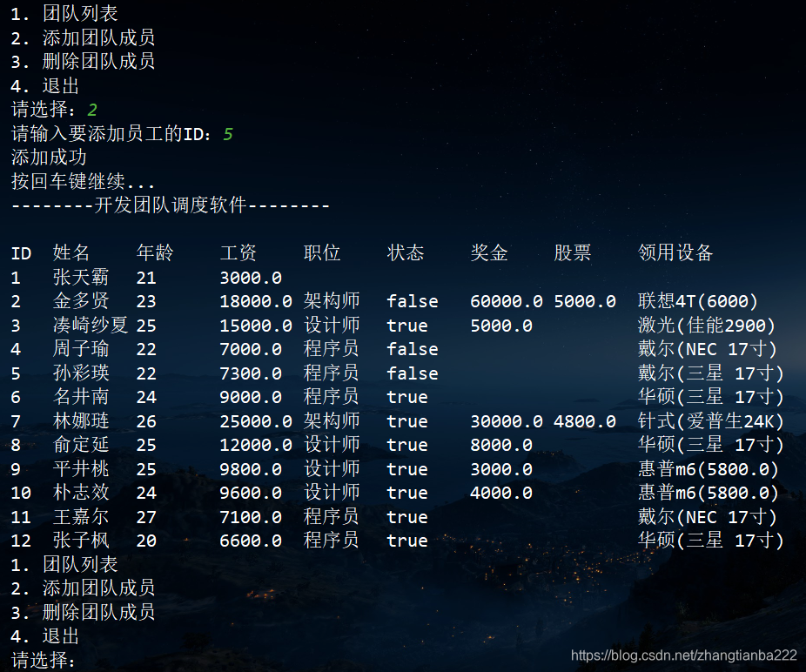The width and height of the screenshot is (806, 672).
Task: Select the name 平井桃
Action: [81, 469]
